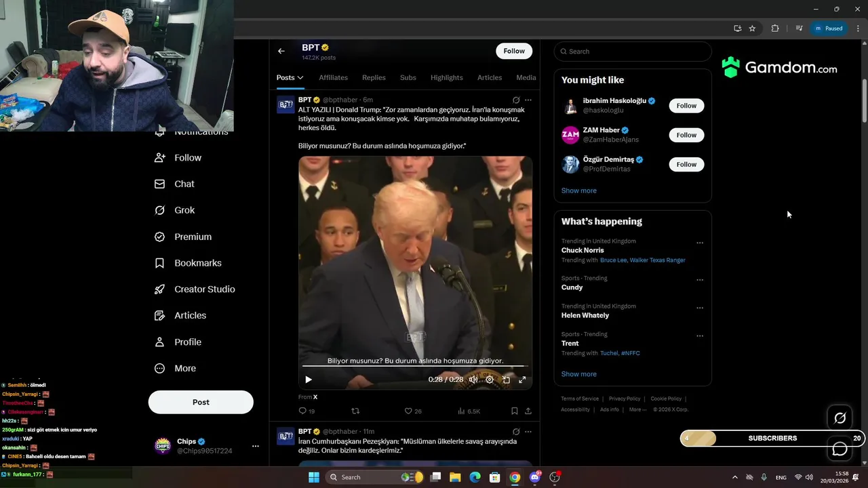Open Grok icon on Pezeşkiyan post
Image resolution: width=868 pixels, height=488 pixels.
(516, 431)
